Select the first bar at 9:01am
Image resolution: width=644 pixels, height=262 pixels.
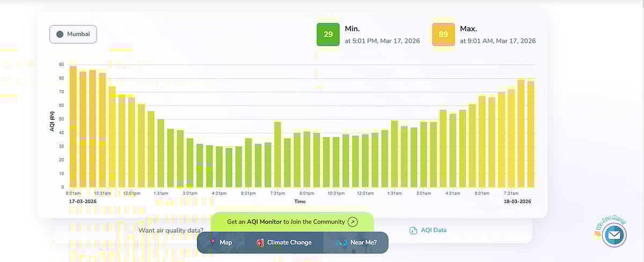pyautogui.click(x=73, y=129)
